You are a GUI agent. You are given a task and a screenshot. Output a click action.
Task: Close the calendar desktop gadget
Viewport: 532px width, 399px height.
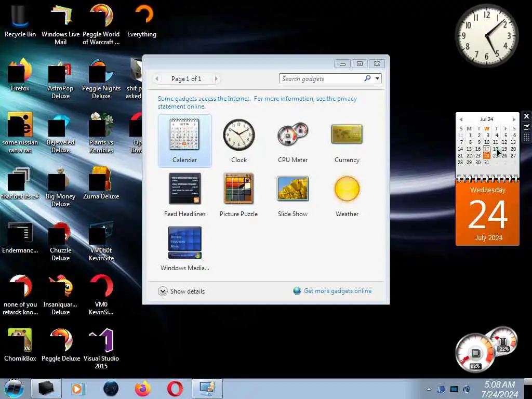tap(526, 116)
